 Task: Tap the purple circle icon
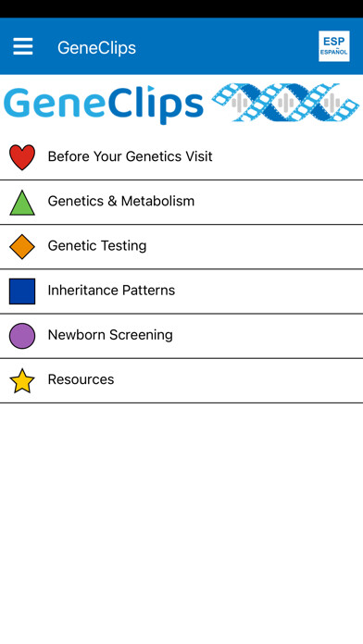(x=22, y=336)
